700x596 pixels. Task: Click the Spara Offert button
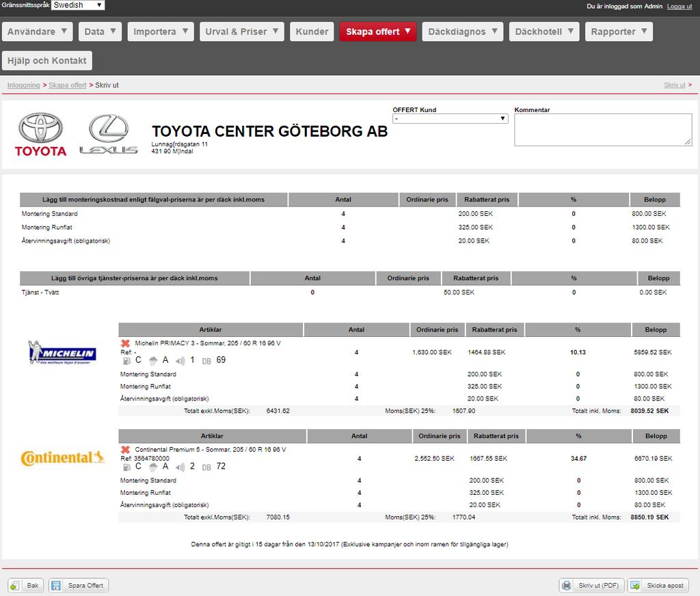pos(79,585)
